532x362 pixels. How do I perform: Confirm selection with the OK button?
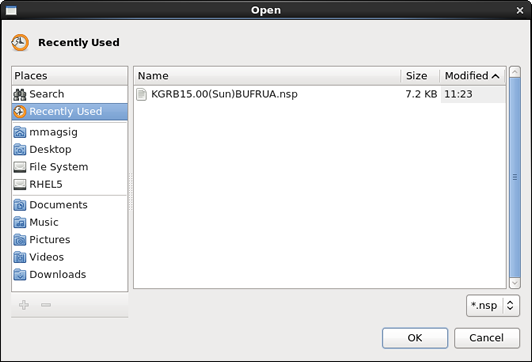coord(415,338)
